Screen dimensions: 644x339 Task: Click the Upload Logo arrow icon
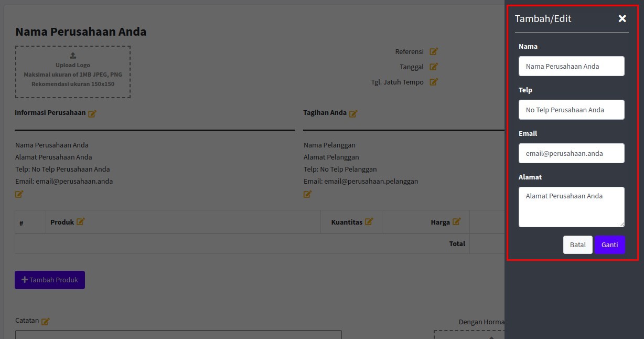coord(73,55)
